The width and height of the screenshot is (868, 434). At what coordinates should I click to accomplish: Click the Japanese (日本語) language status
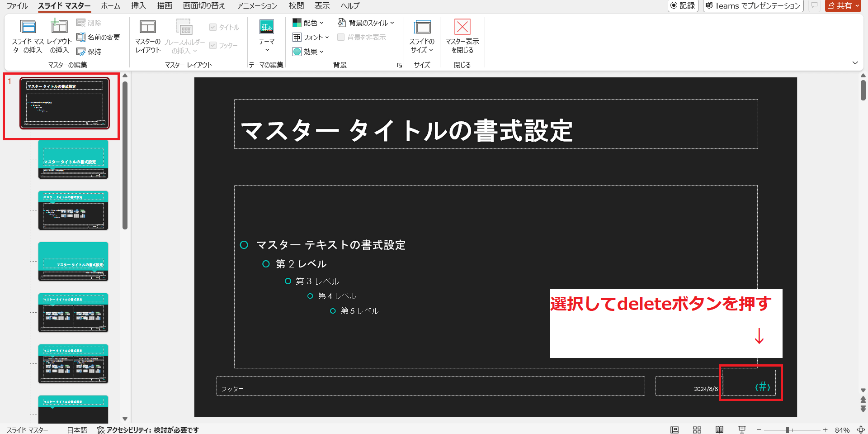pyautogui.click(x=77, y=430)
